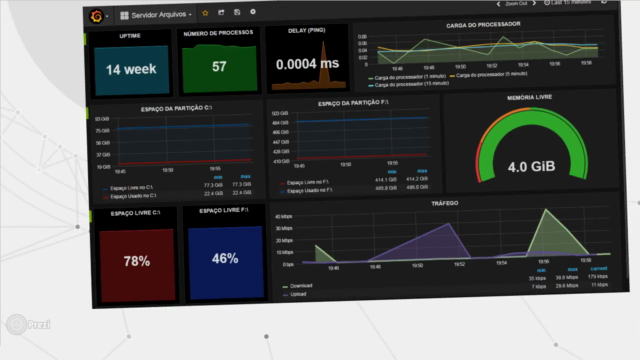The image size is (640, 360).
Task: Open the CARGA DO PROCESSADOR panel title
Action: tap(483, 25)
